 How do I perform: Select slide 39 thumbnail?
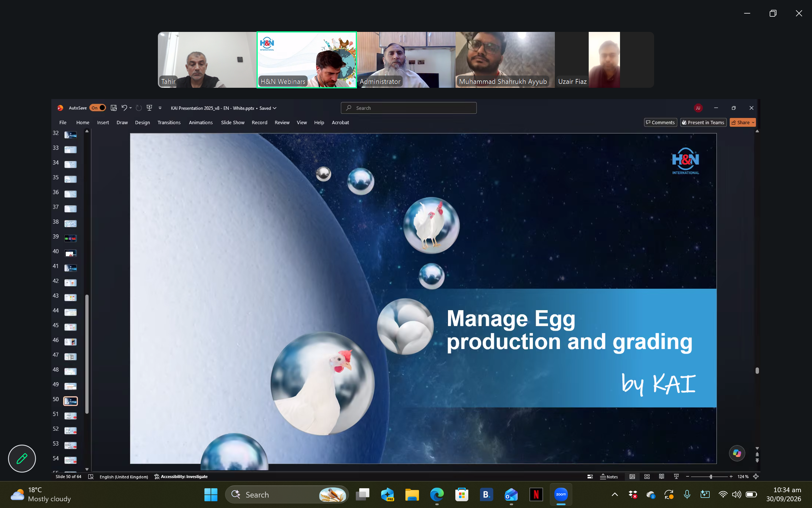[70, 238]
